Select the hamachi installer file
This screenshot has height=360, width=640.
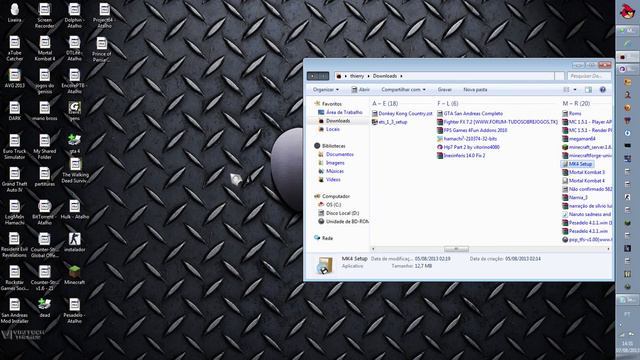(467, 139)
